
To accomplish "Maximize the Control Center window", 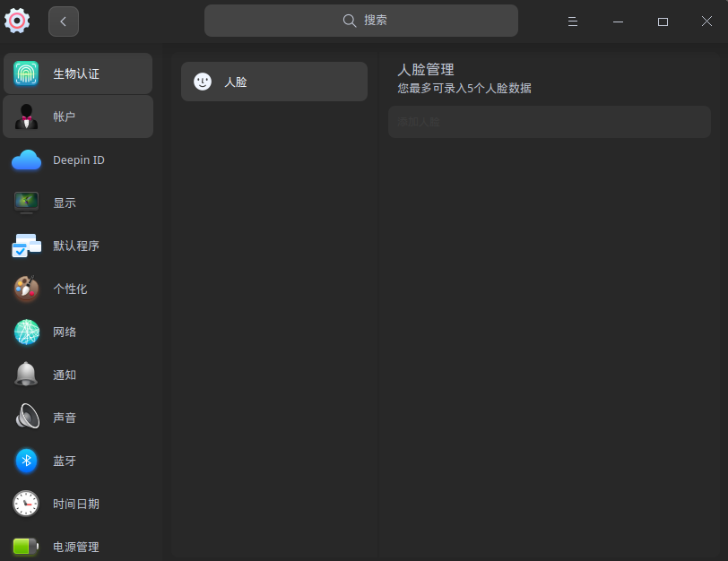I will (663, 22).
